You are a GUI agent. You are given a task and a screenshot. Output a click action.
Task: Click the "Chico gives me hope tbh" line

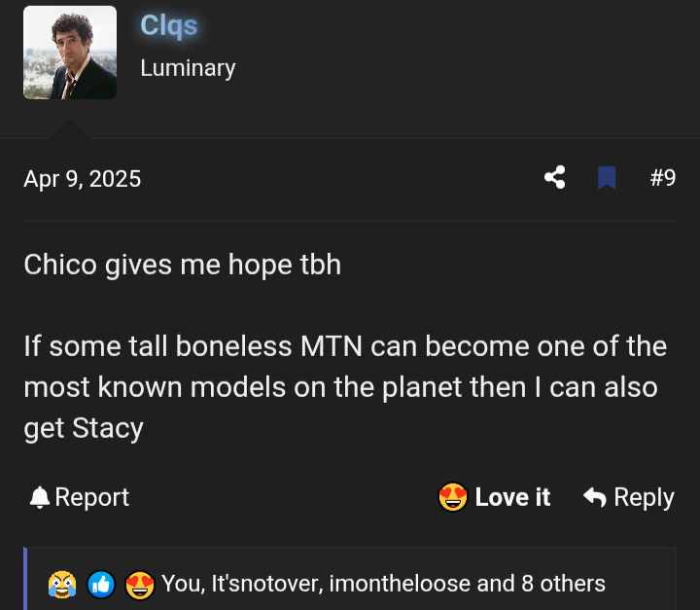tap(183, 264)
